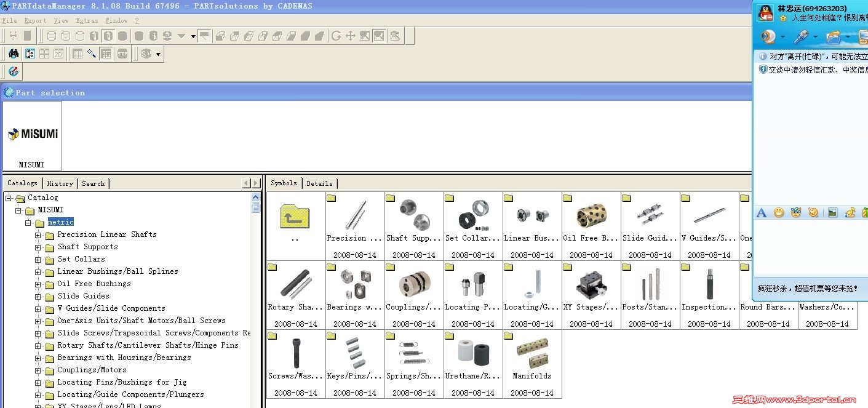Select the Catalogs tab
Viewport: 868px width, 408px height.
[22, 183]
